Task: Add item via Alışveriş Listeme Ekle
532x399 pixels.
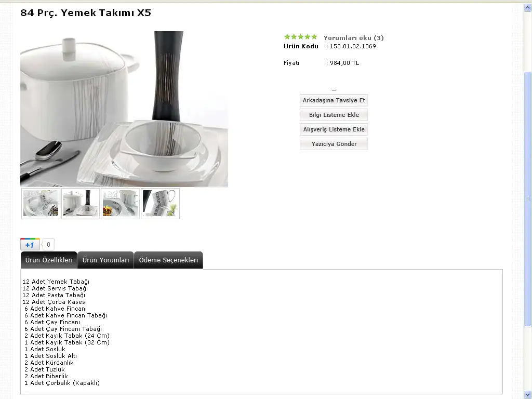Action: (x=334, y=129)
